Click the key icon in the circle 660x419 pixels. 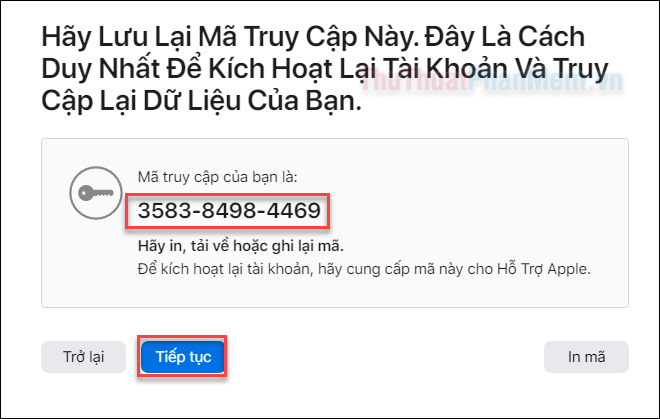[96, 193]
